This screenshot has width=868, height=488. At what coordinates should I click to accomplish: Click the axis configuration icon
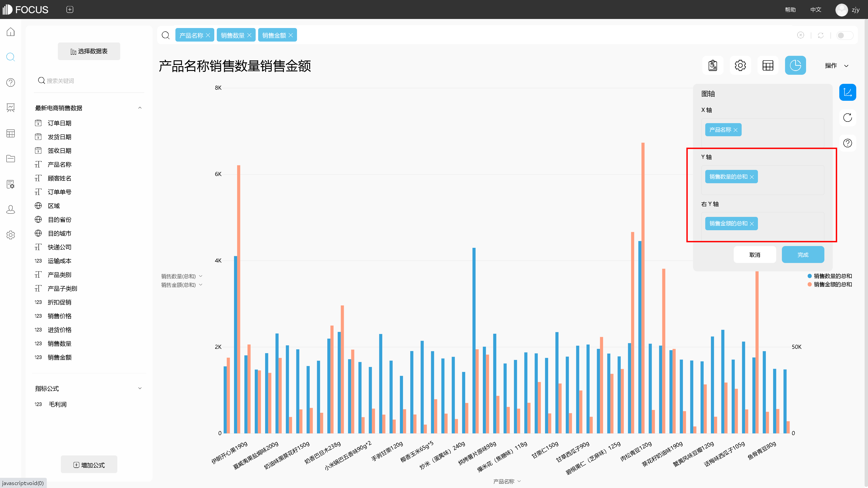(x=847, y=92)
